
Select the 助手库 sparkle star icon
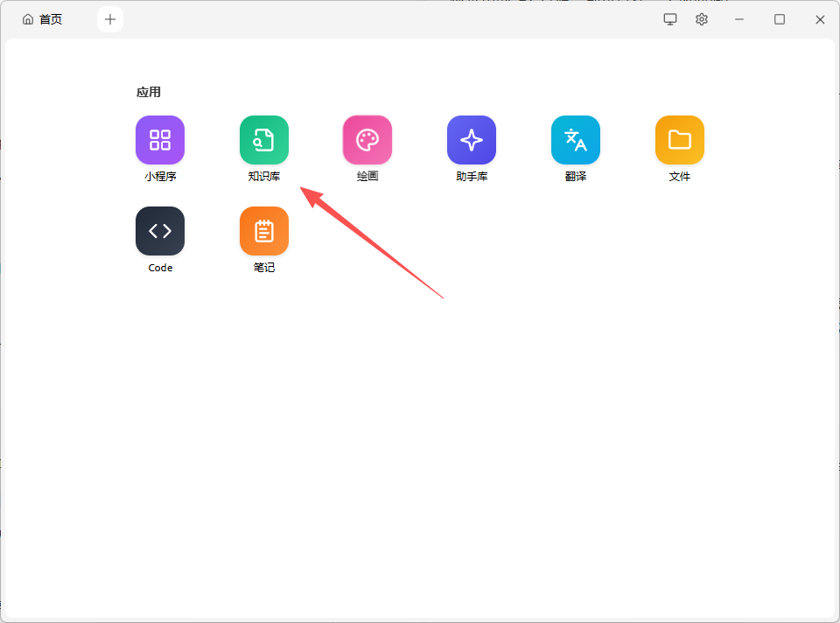472,140
